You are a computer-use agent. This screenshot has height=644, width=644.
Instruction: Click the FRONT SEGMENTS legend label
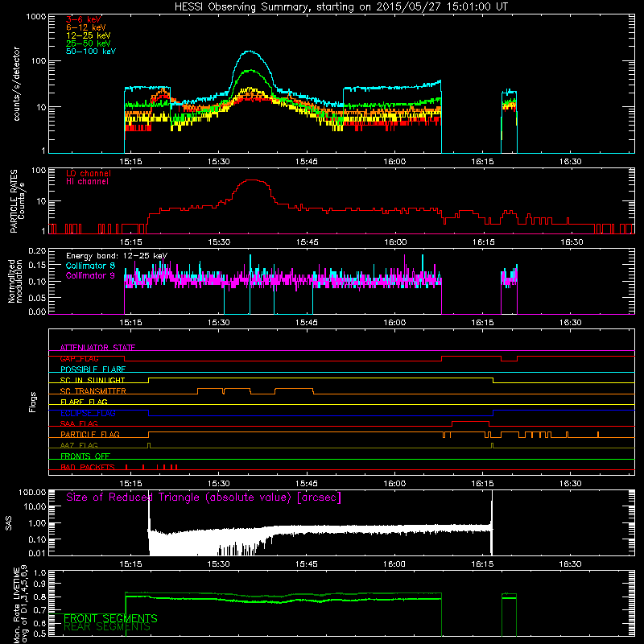tap(110, 618)
